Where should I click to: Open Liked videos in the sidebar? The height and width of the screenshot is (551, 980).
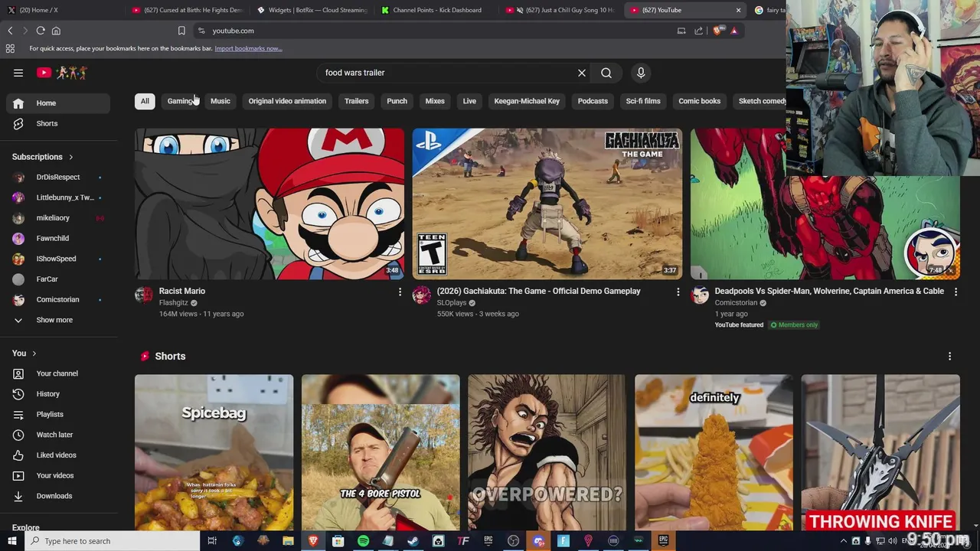(x=58, y=455)
